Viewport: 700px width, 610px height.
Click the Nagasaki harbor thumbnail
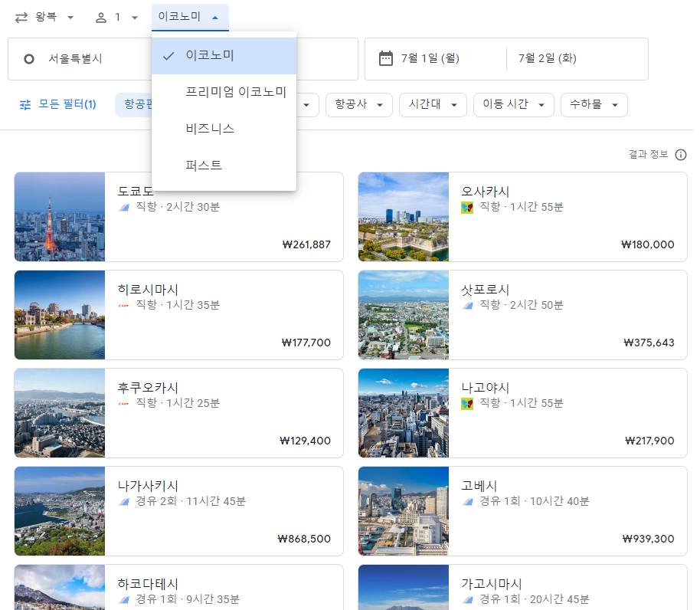pyautogui.click(x=60, y=511)
